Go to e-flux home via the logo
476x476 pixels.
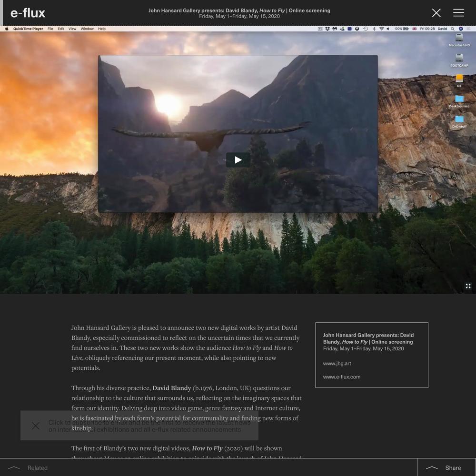pos(28,13)
